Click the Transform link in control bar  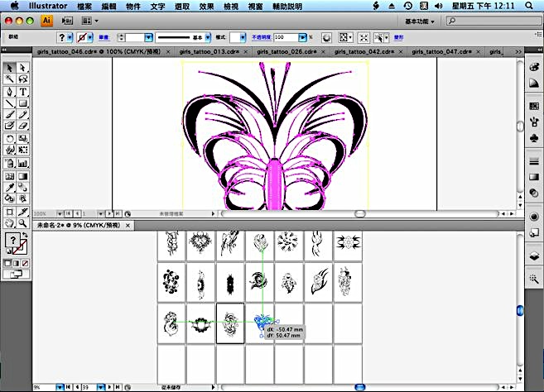(x=398, y=37)
